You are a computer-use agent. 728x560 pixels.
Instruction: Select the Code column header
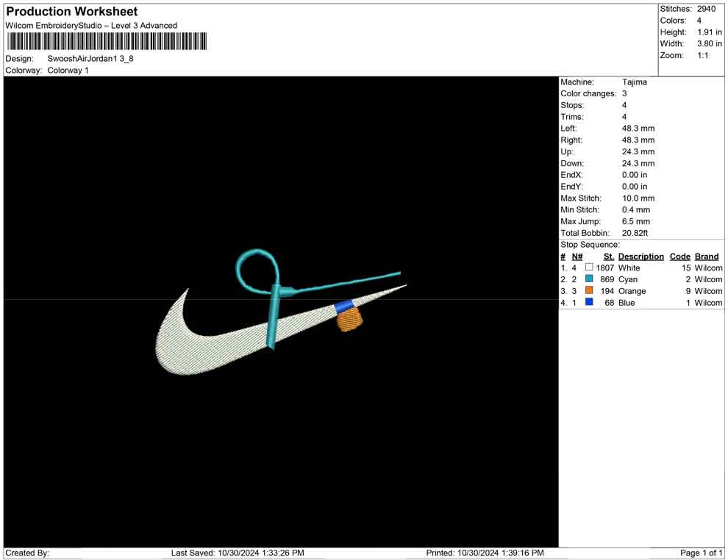679,256
